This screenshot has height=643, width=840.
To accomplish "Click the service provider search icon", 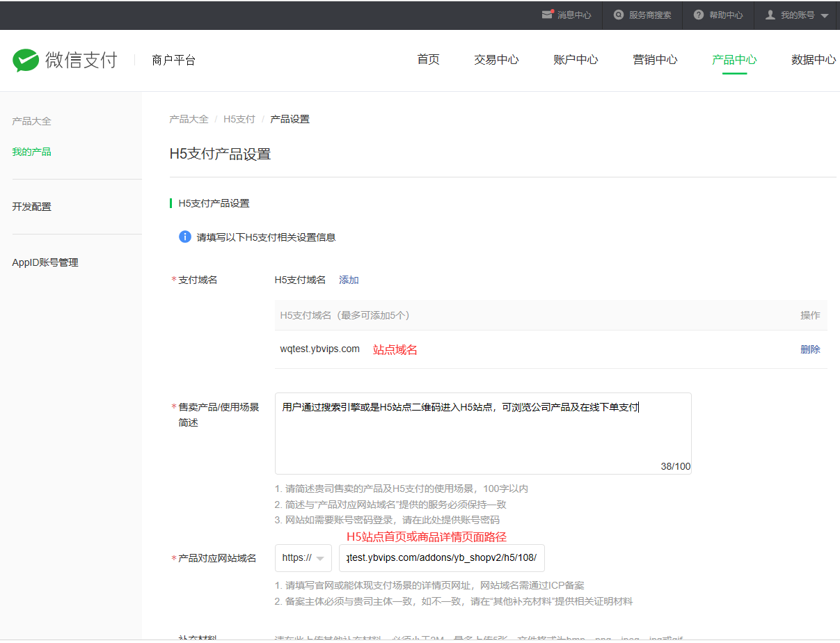I will (618, 15).
